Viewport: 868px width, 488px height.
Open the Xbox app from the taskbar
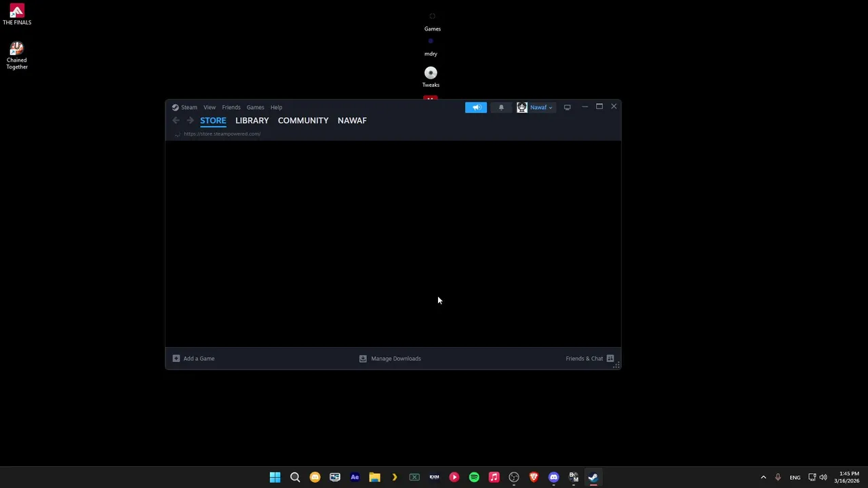coord(414,477)
